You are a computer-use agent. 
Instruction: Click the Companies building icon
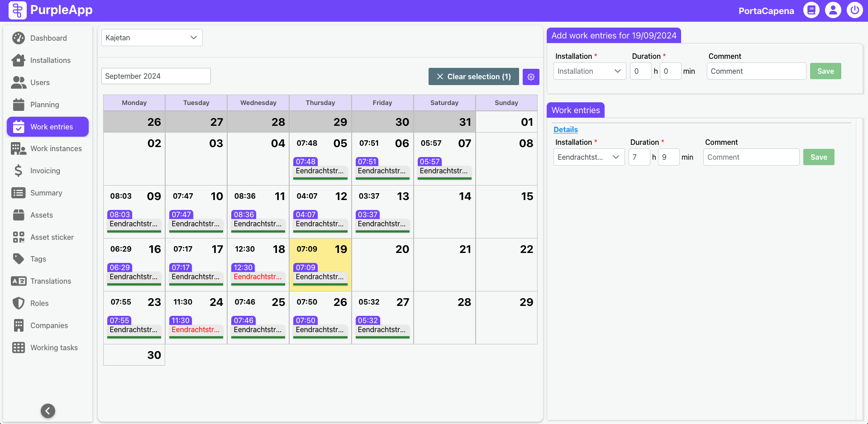[19, 325]
